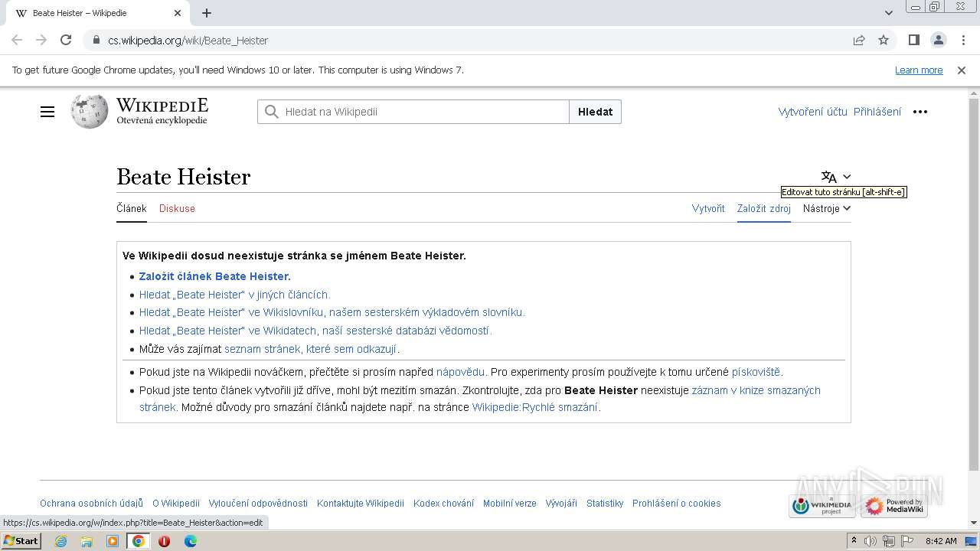Dismiss the Chrome update notification bar

tap(962, 70)
